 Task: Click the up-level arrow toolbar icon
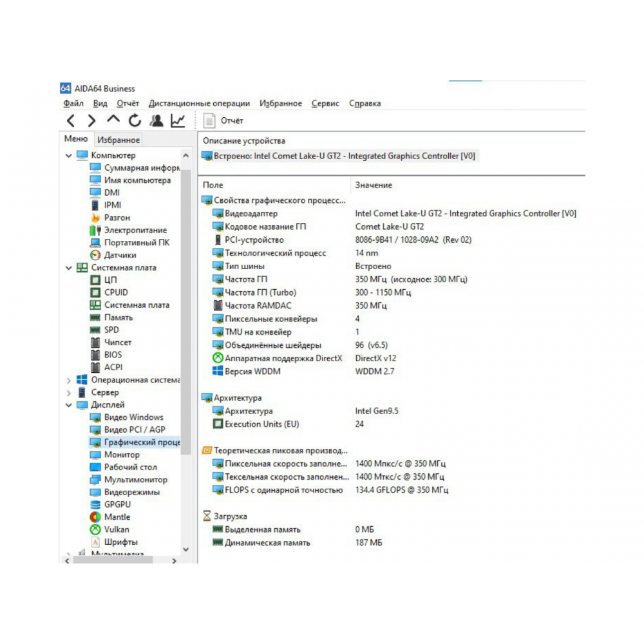pos(113,120)
